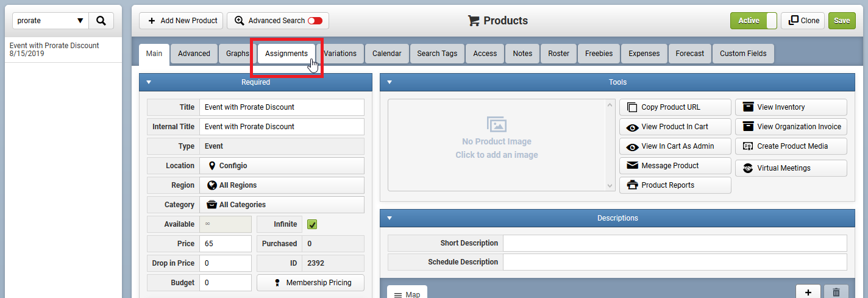The image size is (868, 298).
Task: Click the Drop in Price field
Action: [226, 263]
